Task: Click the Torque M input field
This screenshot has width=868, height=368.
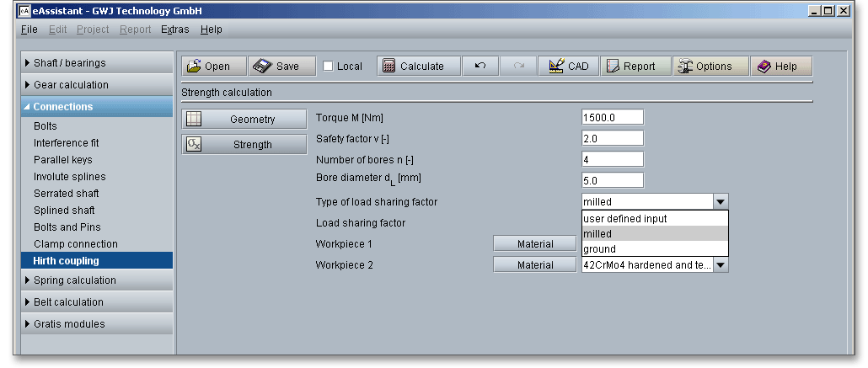Action: tap(612, 118)
